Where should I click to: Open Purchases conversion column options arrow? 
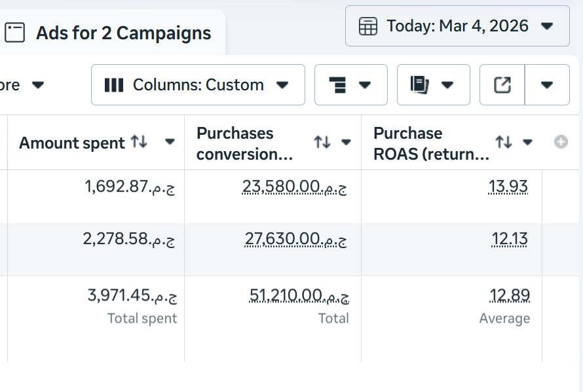pos(346,142)
